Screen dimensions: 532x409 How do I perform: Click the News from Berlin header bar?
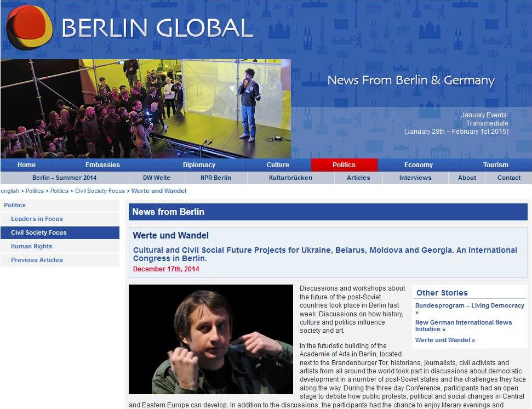[328, 212]
